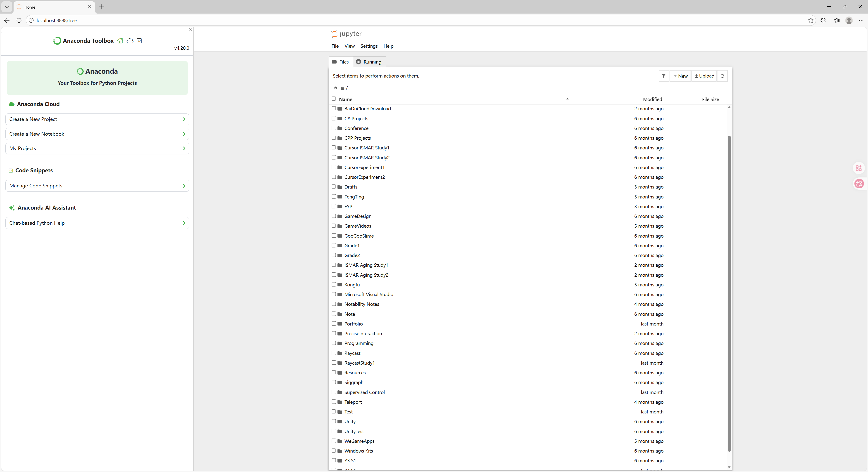This screenshot has height=472, width=868.
Task: Switch to the Running tab
Action: point(369,62)
